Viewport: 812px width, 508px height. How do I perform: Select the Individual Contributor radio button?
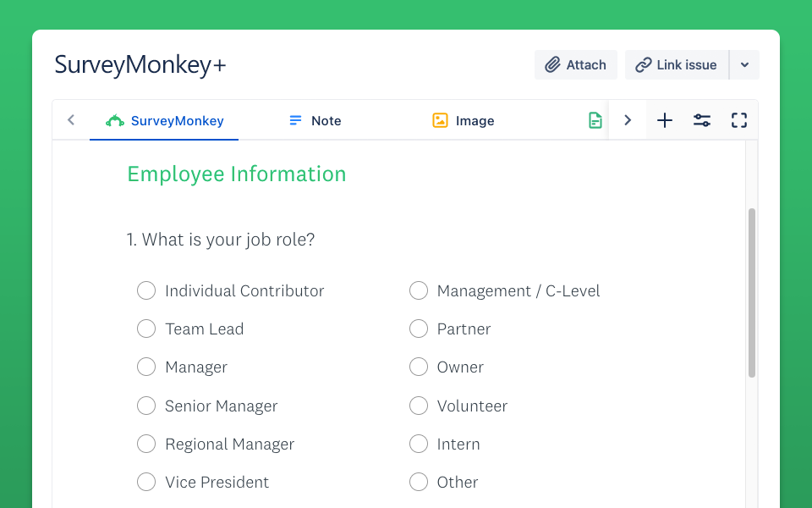point(146,290)
